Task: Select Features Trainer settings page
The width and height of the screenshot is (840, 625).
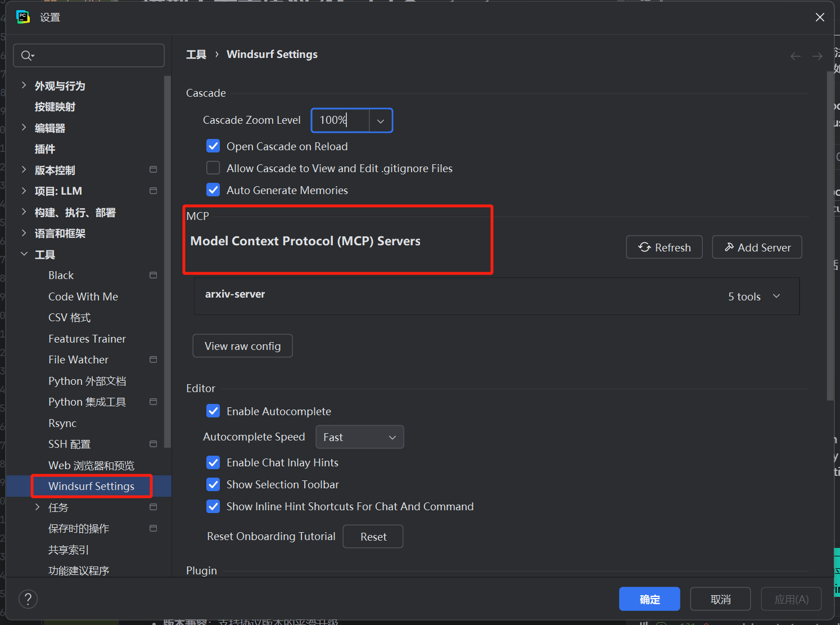Action: (x=87, y=339)
